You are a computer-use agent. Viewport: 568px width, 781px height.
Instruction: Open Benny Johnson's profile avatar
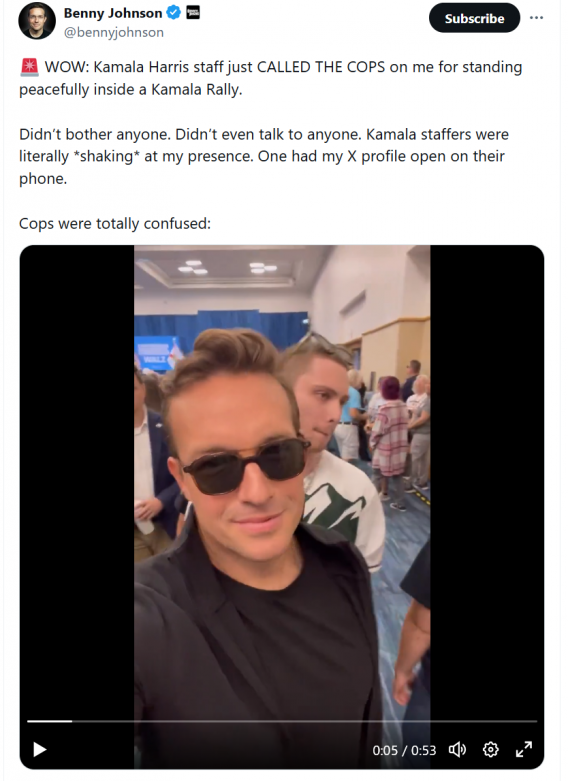37,21
